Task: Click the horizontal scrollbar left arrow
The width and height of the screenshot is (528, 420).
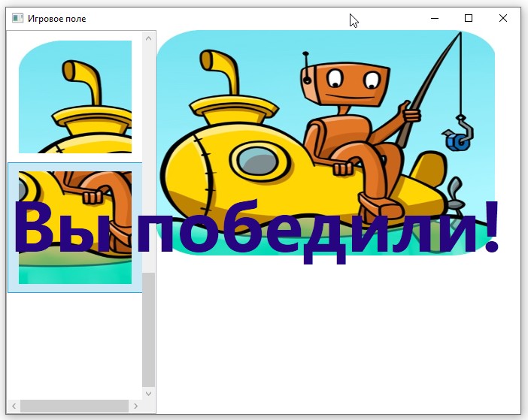Action: pos(14,406)
